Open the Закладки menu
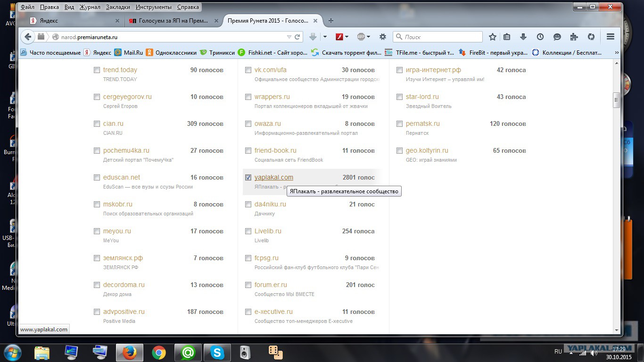644x362 pixels. coord(118,7)
